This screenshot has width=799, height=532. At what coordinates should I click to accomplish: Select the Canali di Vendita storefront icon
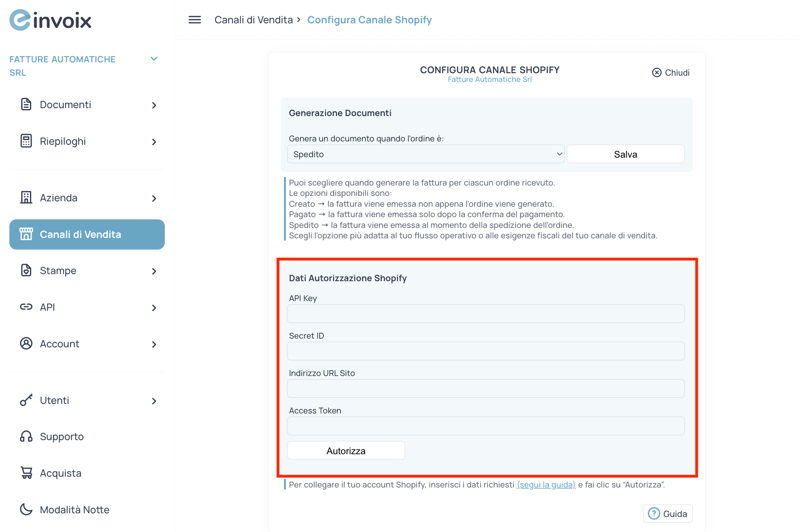pyautogui.click(x=26, y=234)
